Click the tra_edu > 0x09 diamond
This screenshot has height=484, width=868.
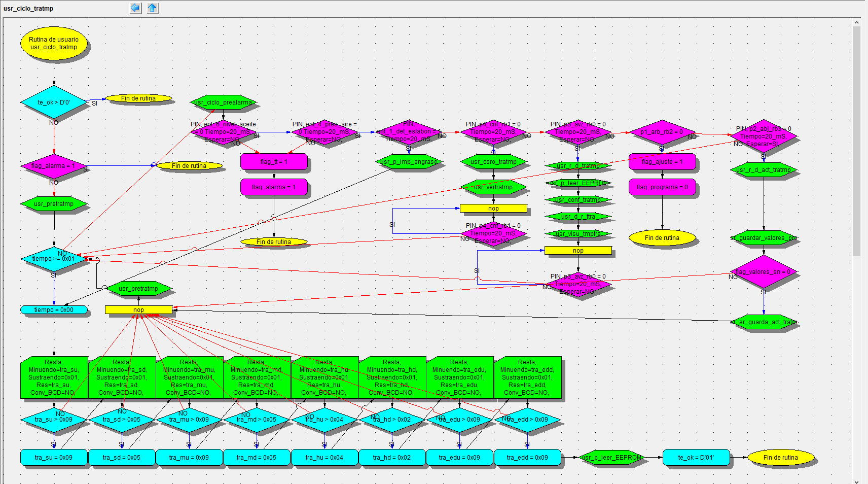(x=460, y=420)
